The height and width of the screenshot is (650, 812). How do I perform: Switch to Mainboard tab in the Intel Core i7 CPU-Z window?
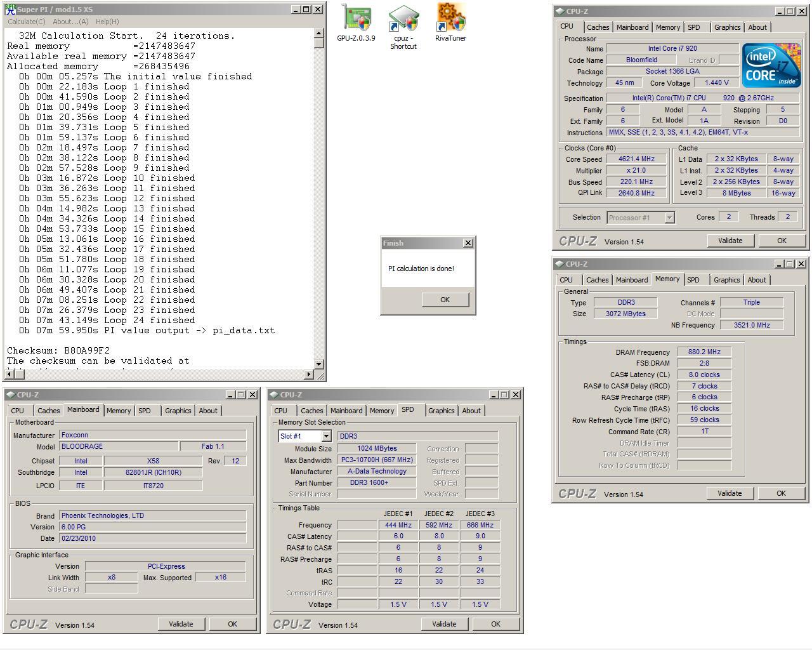pyautogui.click(x=632, y=27)
